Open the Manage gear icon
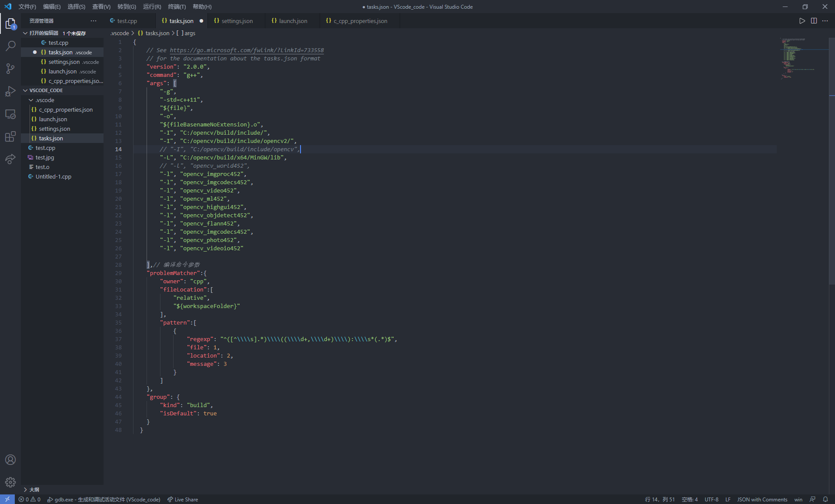Screen dimensions: 835x504 [x=10, y=482]
